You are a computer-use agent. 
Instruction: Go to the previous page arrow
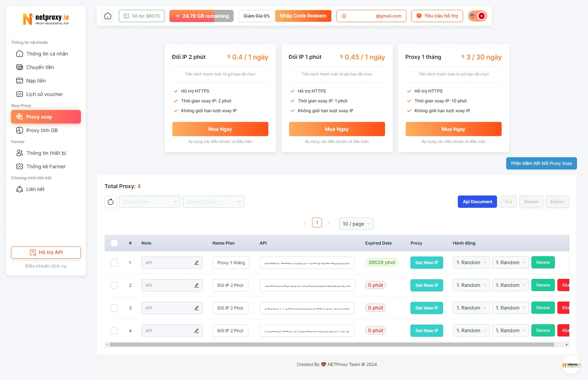click(305, 223)
